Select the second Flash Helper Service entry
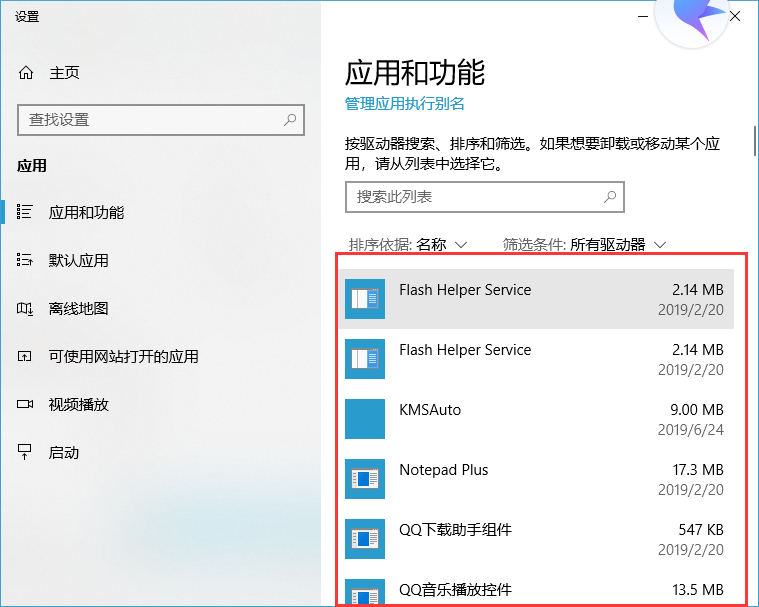This screenshot has height=607, width=759. click(536, 359)
